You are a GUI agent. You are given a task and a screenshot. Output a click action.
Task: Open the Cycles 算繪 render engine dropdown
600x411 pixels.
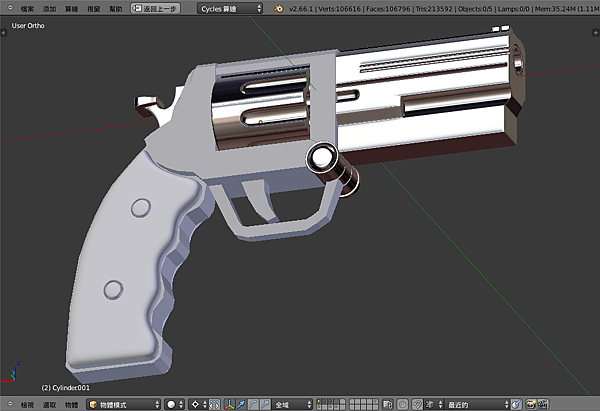(x=230, y=8)
